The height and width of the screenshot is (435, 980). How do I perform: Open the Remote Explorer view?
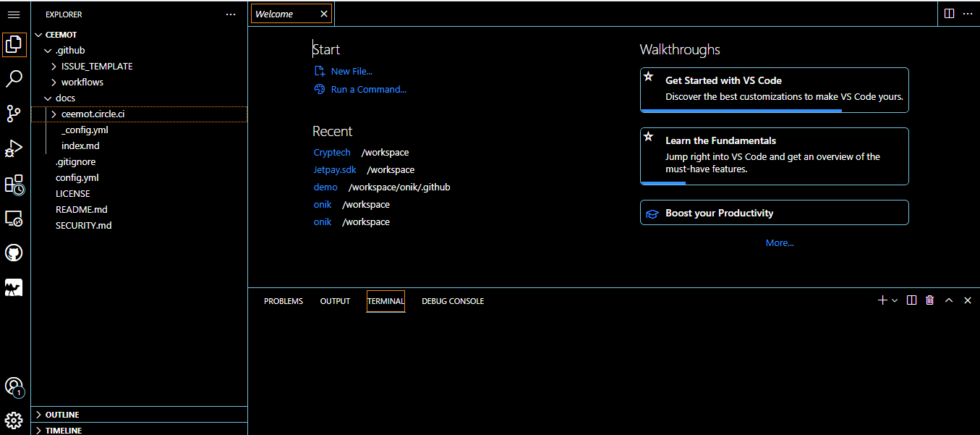[x=14, y=218]
